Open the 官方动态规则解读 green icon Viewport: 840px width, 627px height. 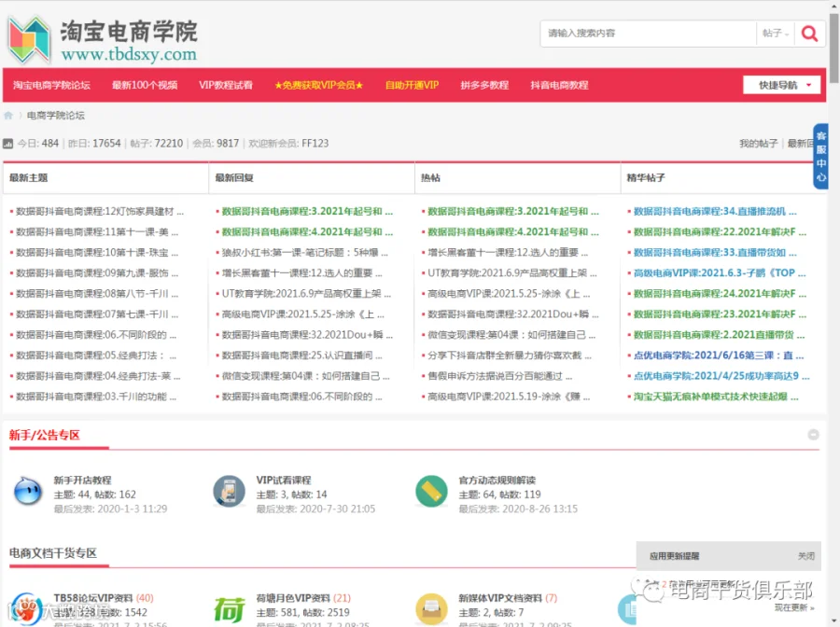pyautogui.click(x=431, y=491)
